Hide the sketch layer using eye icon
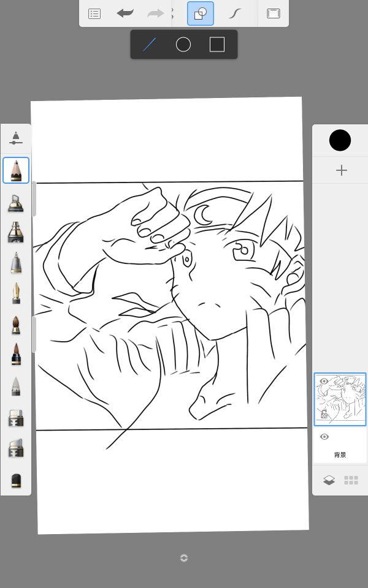Screen dimensions: 368x588 [x=324, y=382]
